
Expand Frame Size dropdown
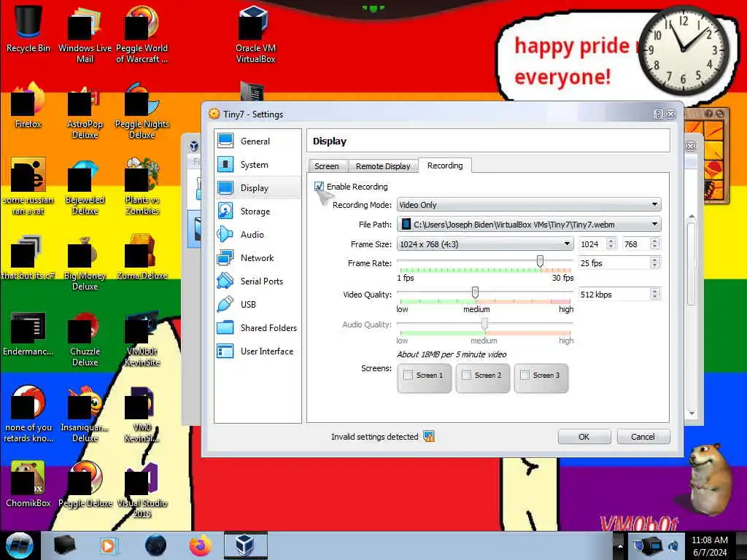point(567,244)
